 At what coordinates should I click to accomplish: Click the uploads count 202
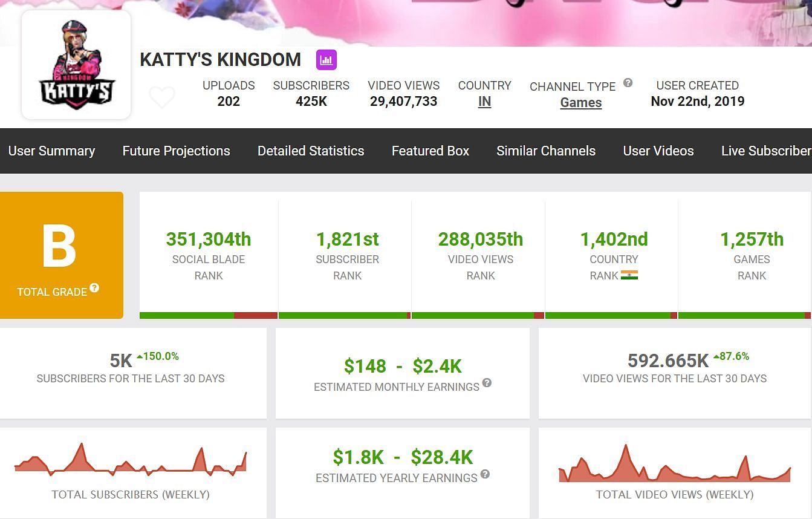229,101
